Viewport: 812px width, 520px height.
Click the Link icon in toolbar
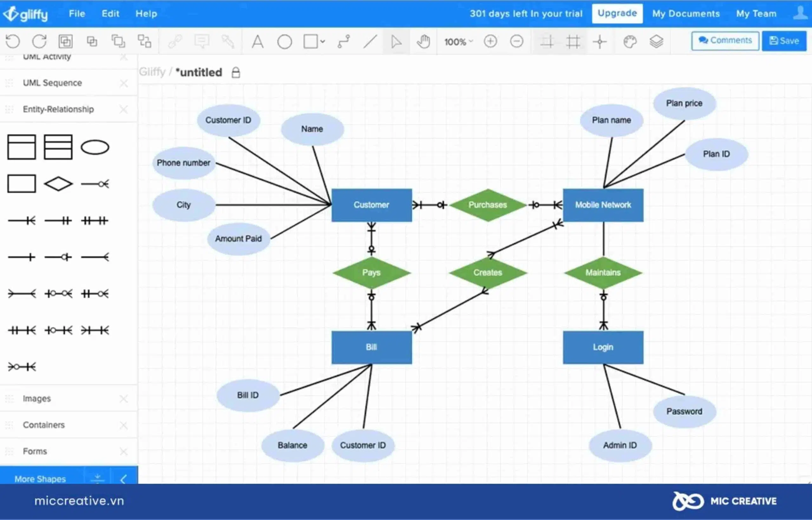point(175,42)
